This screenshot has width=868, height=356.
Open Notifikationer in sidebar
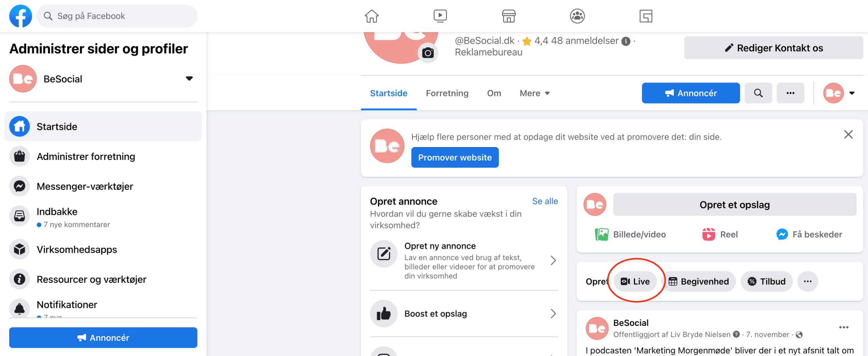point(103,307)
